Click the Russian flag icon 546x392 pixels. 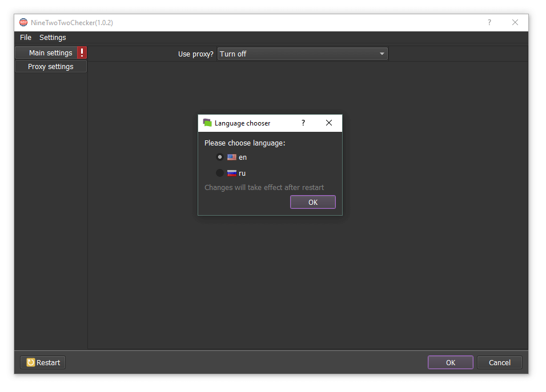[x=232, y=173]
